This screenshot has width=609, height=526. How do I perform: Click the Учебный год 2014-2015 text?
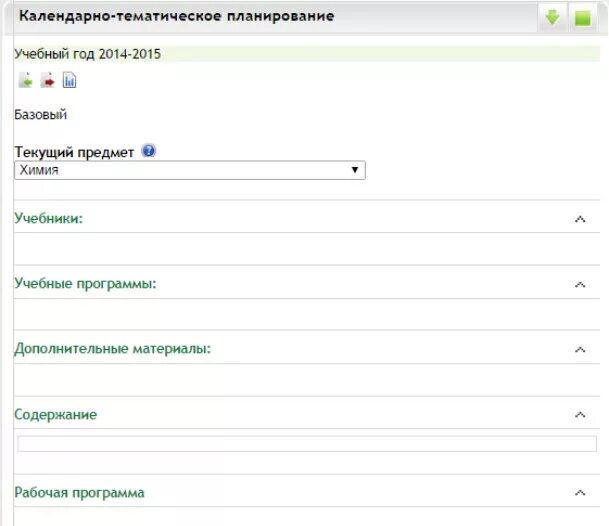point(87,54)
